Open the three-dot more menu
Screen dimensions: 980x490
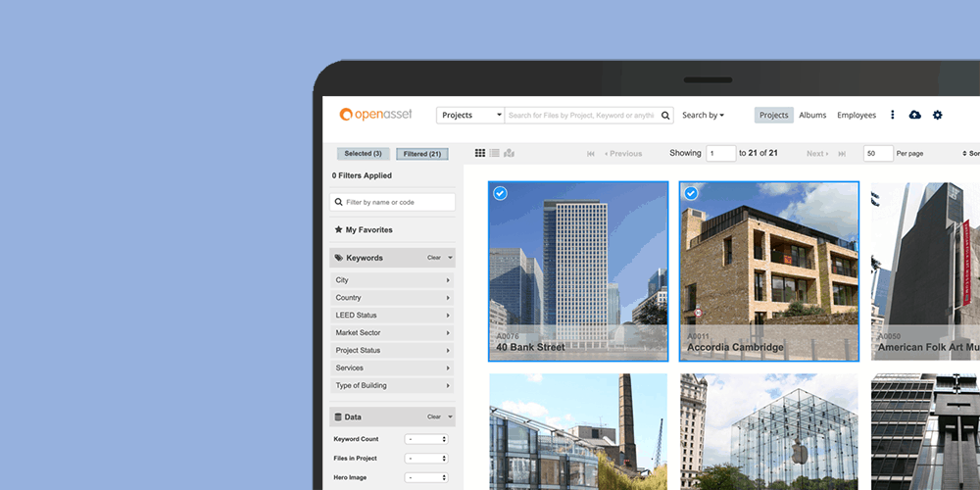tap(893, 115)
